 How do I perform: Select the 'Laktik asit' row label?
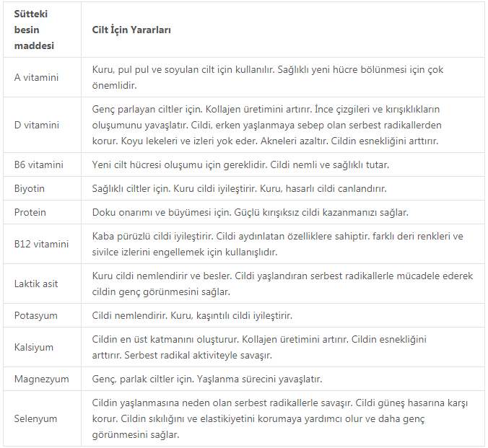point(36,284)
